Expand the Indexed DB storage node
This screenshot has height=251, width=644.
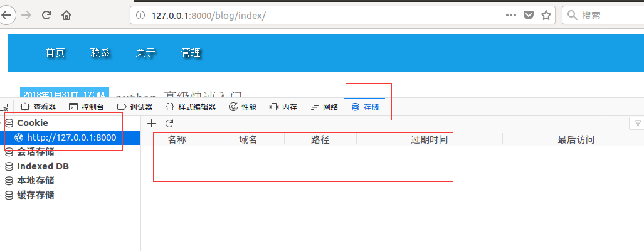[42, 166]
